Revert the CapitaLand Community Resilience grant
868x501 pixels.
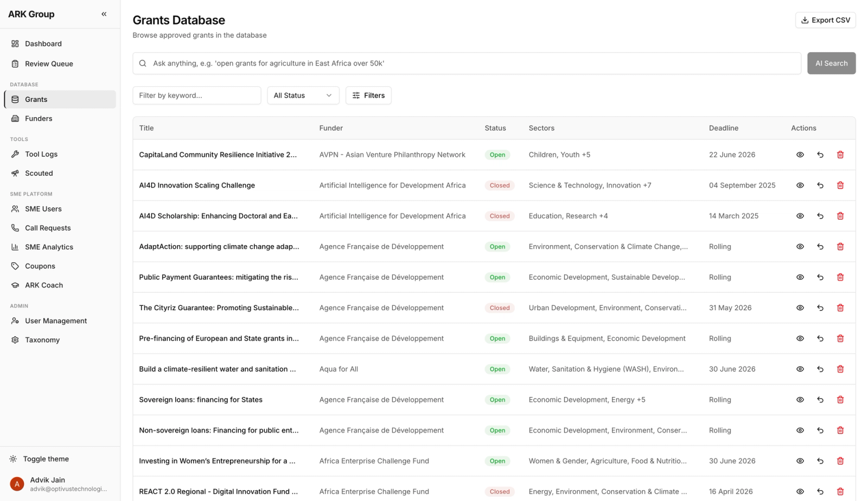pyautogui.click(x=820, y=155)
